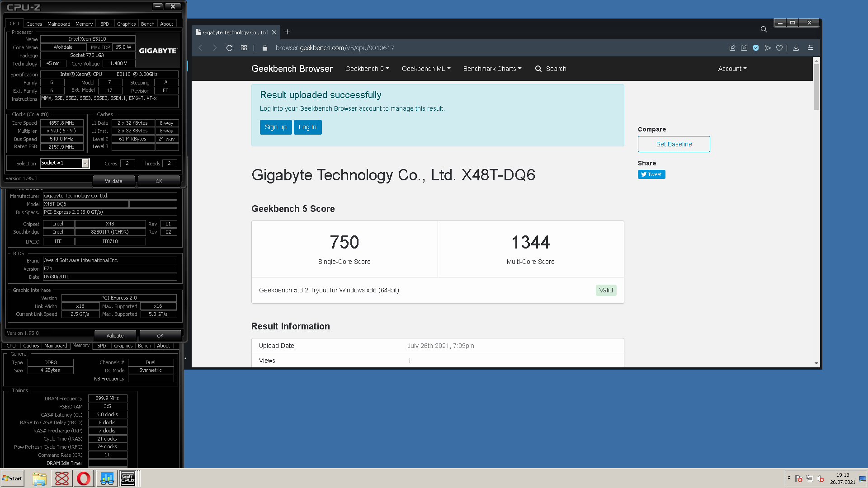Click the Log in button
This screenshot has height=488, width=868.
(307, 127)
